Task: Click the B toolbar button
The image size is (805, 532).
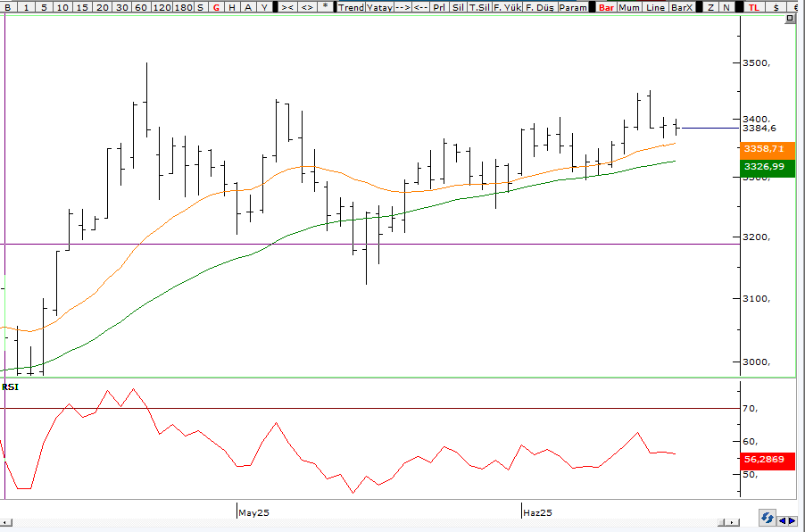Action: pyautogui.click(x=8, y=7)
